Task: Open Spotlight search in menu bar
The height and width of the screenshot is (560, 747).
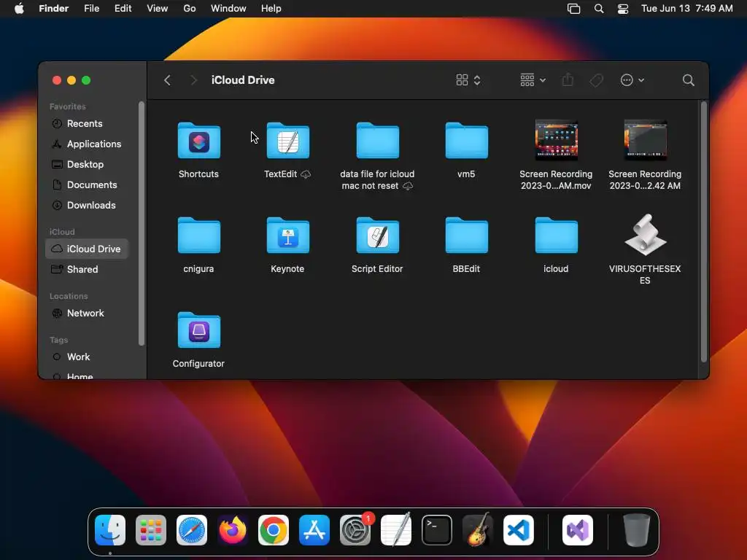Action: click(599, 9)
